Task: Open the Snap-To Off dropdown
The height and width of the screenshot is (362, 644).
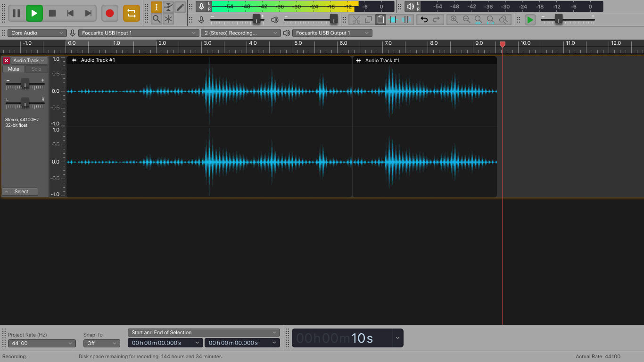Action: [102, 343]
